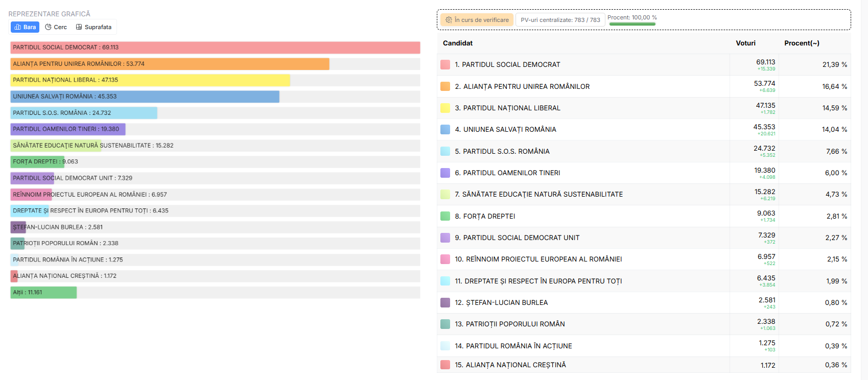
Task: Select the table row 4. UNIUNEA SALVAȚI ROMÂNIA
Action: (644, 129)
